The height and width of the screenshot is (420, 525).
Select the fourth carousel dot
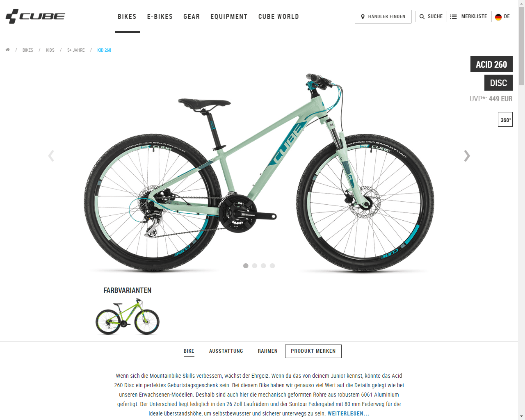pyautogui.click(x=272, y=266)
